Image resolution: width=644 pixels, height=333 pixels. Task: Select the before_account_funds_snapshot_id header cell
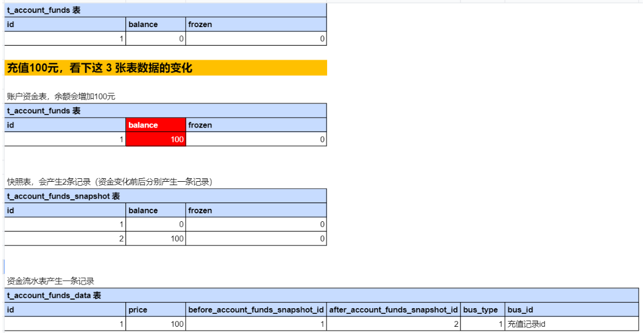[x=256, y=310]
